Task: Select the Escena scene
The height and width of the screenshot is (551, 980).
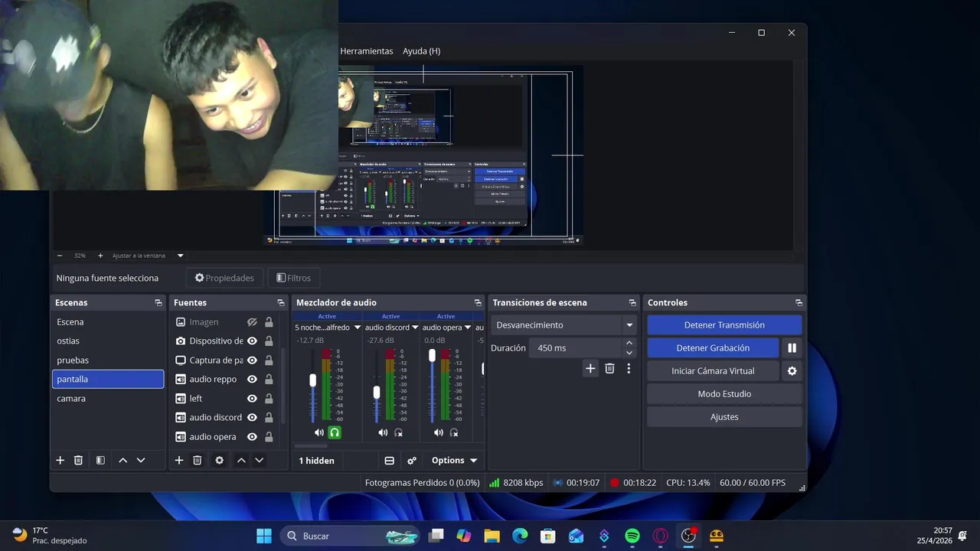Action: (x=108, y=322)
